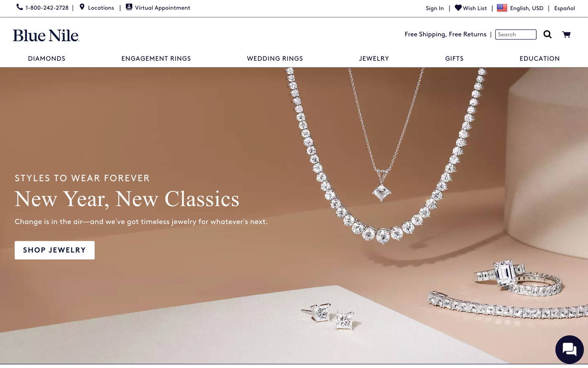Open the live chat bubble icon
The image size is (588, 368).
(x=570, y=349)
